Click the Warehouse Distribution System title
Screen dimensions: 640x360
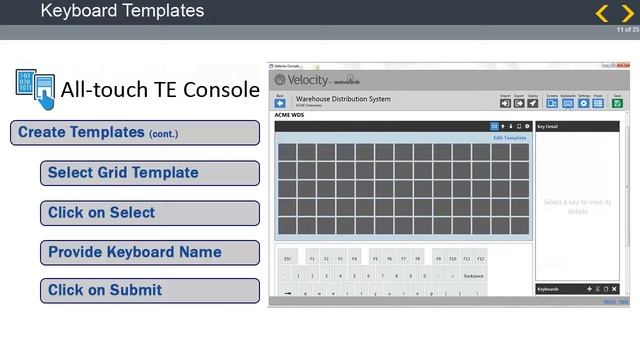[x=343, y=99]
